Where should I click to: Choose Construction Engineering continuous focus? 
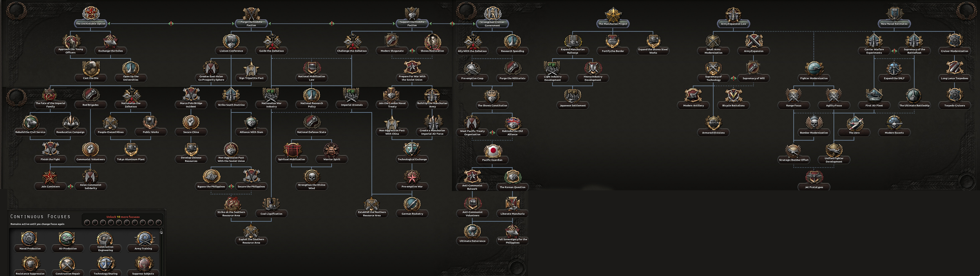tap(105, 242)
